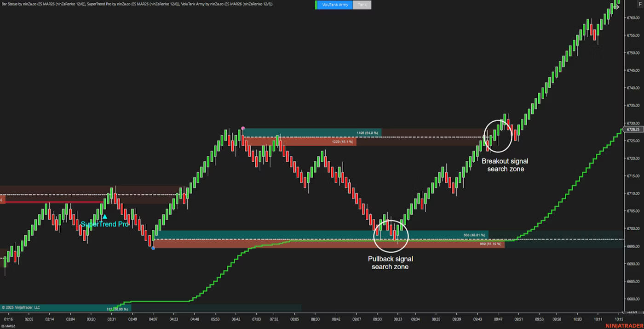Click the pink swing-high dot marker

(243, 129)
